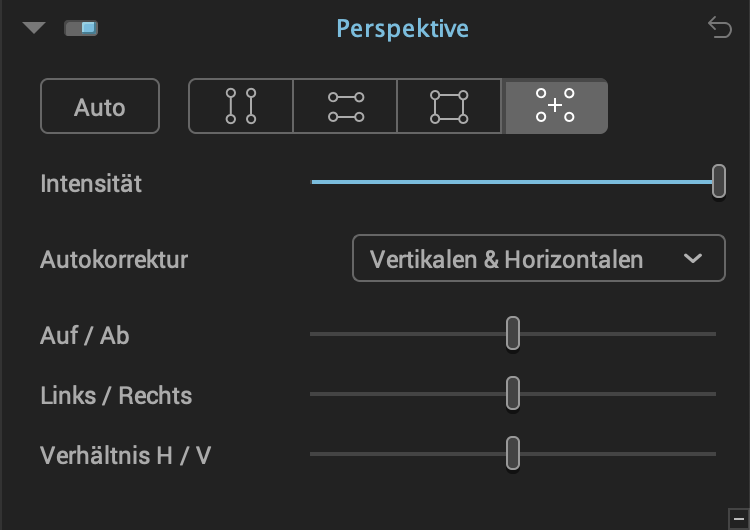The width and height of the screenshot is (750, 530).
Task: Click the Intensität label
Action: (x=91, y=184)
